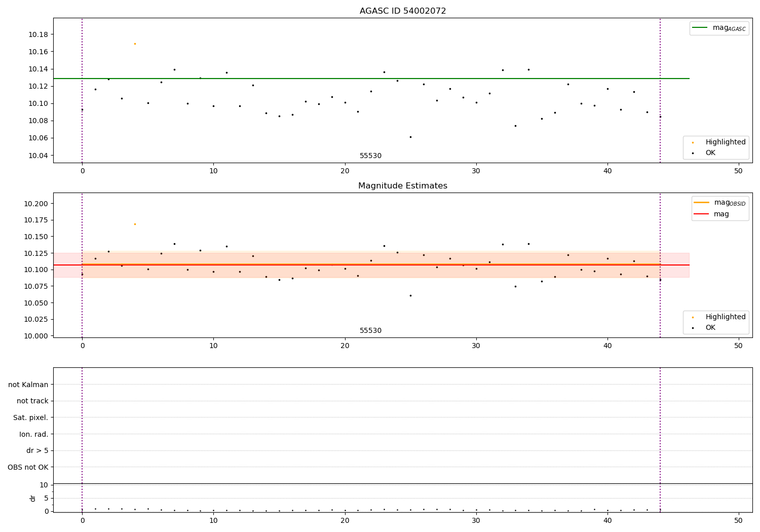Click the '10.18' y-axis tick label
The height and width of the screenshot is (532, 760).
click(x=39, y=34)
